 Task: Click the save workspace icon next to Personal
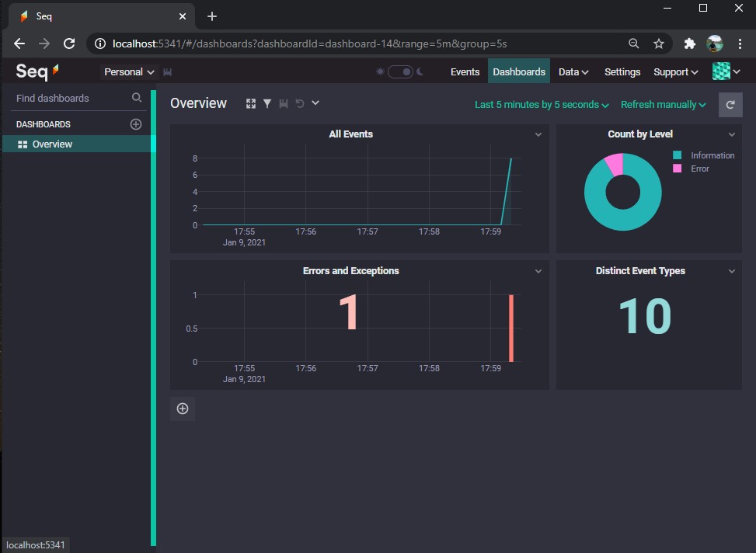click(x=167, y=71)
